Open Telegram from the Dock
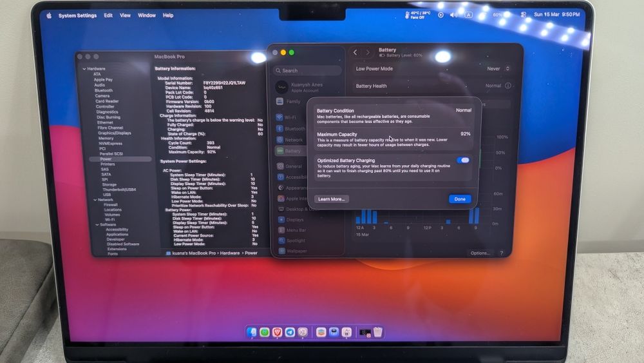Image resolution: width=644 pixels, height=363 pixels. 290,332
